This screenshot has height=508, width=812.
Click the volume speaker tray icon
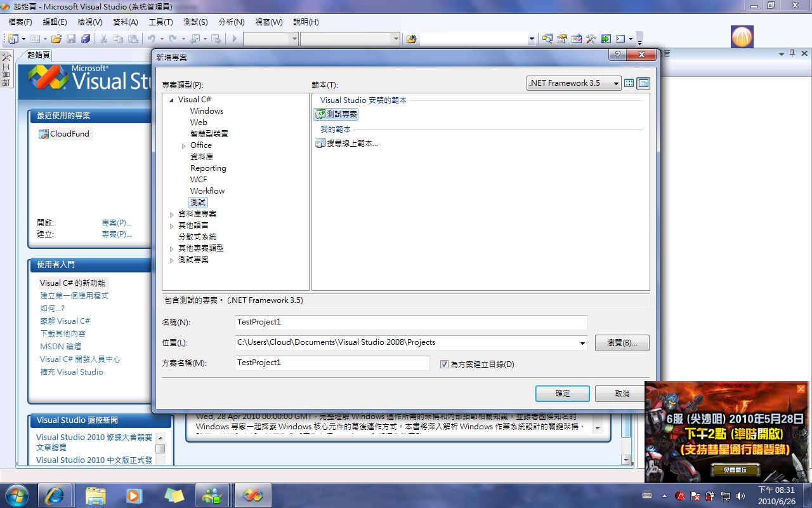click(740, 495)
